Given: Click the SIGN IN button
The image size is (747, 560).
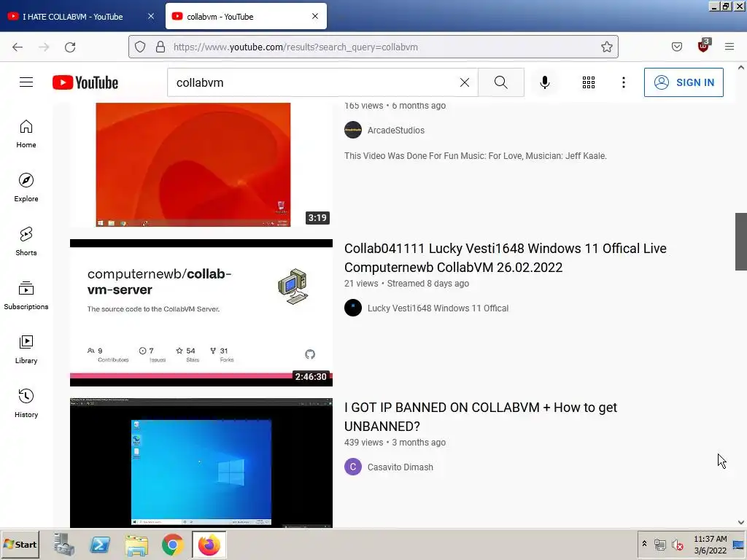Looking at the screenshot, I should (x=684, y=82).
